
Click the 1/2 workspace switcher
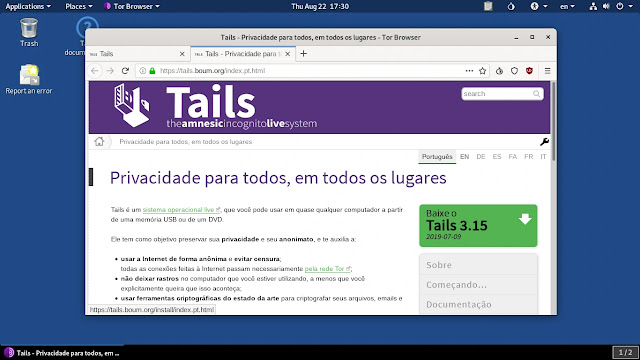pyautogui.click(x=625, y=352)
